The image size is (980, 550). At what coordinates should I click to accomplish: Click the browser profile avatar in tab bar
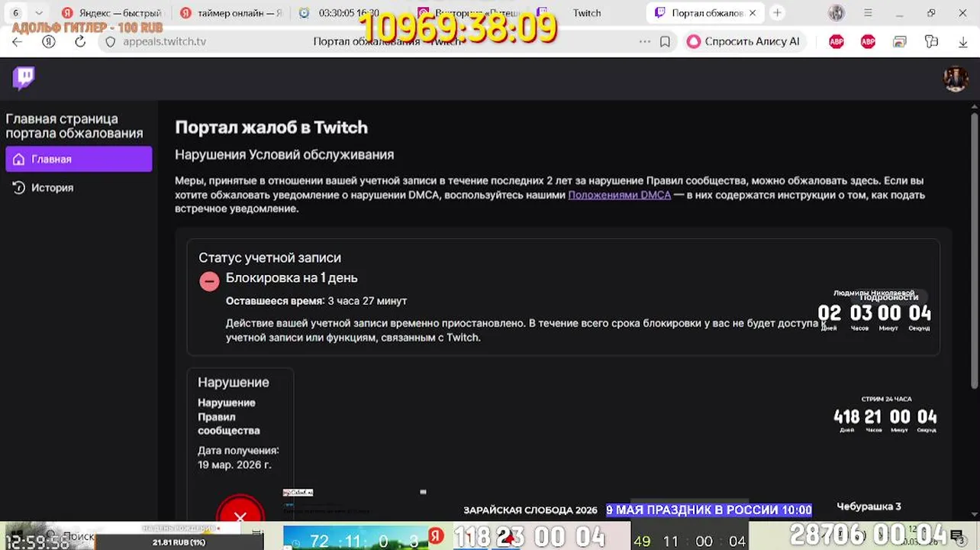pyautogui.click(x=837, y=13)
